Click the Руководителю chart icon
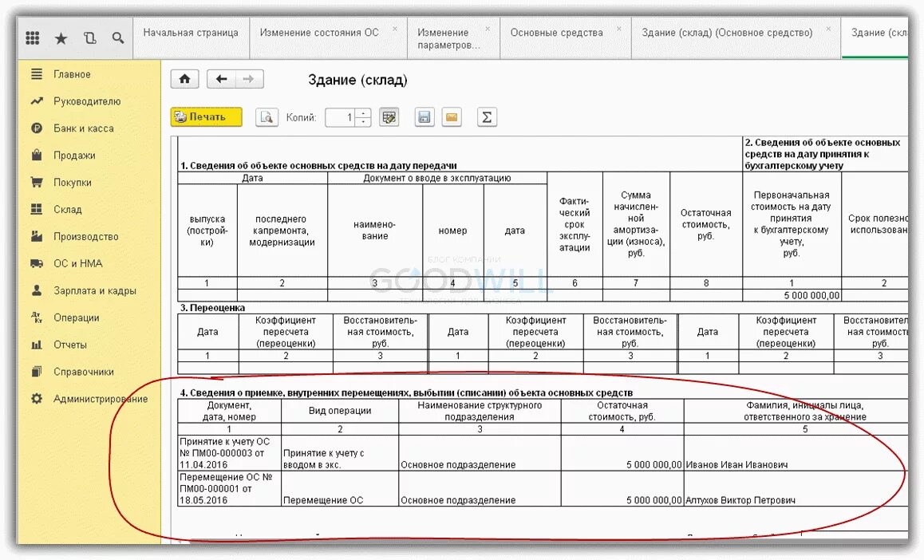The image size is (924, 560). click(x=37, y=101)
